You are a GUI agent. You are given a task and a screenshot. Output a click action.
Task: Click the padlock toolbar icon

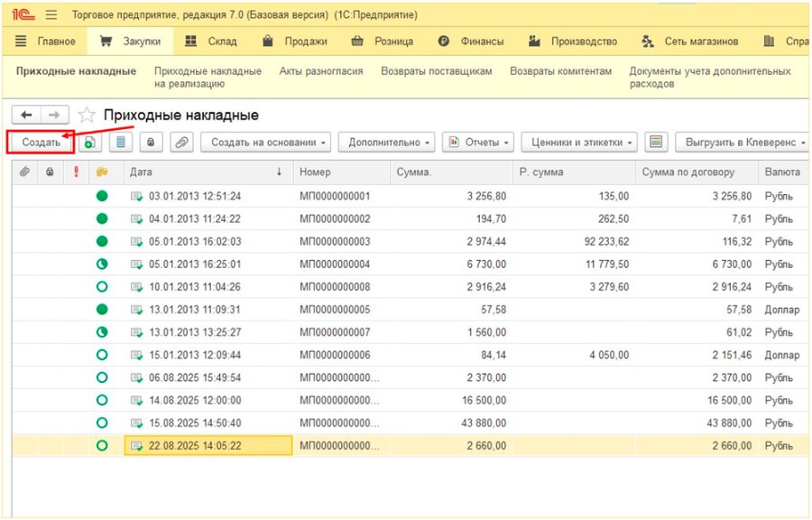coord(151,142)
